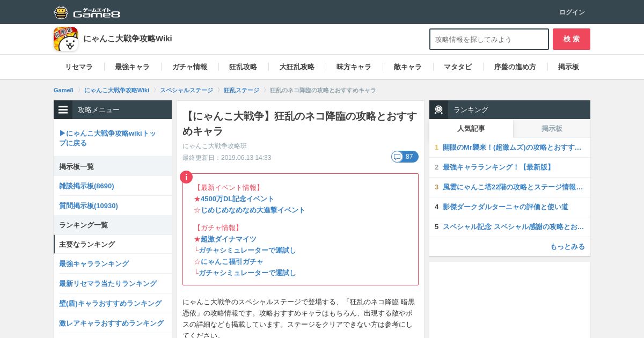The width and height of the screenshot is (644, 338).
Task: Click the もっとみる link
Action: 567,246
